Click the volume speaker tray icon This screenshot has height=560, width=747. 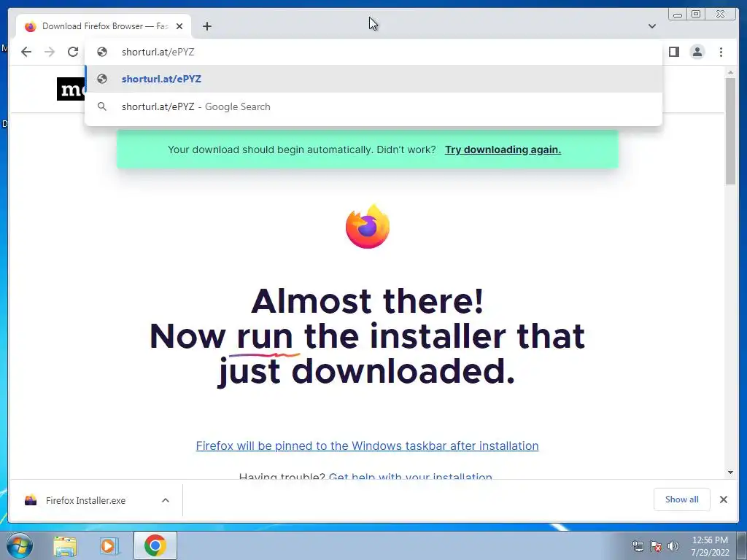673,546
